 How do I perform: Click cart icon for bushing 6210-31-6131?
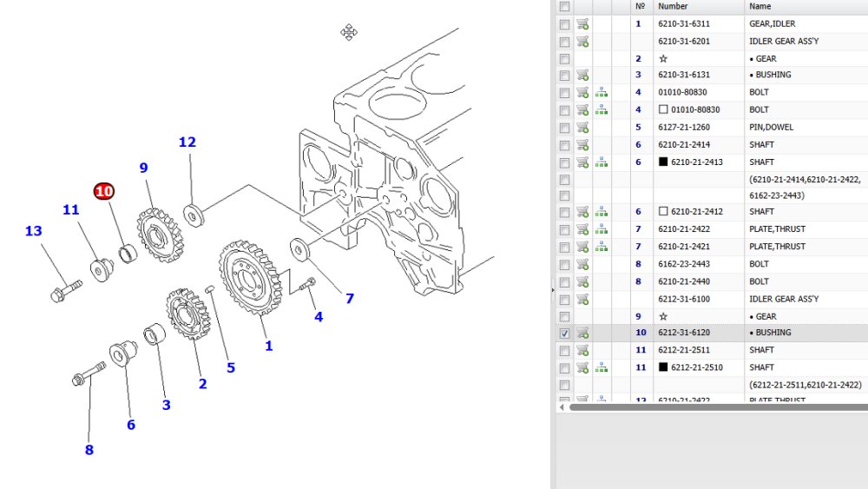tap(582, 75)
